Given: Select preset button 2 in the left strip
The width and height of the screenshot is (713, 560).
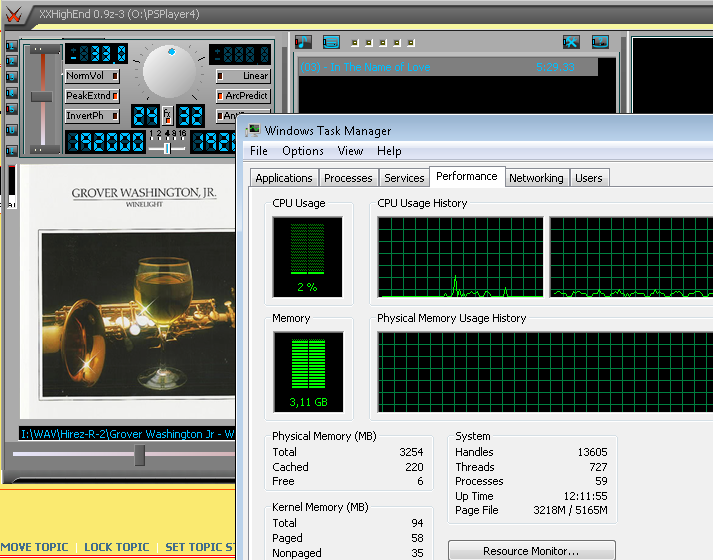Looking at the screenshot, I should [x=11, y=61].
